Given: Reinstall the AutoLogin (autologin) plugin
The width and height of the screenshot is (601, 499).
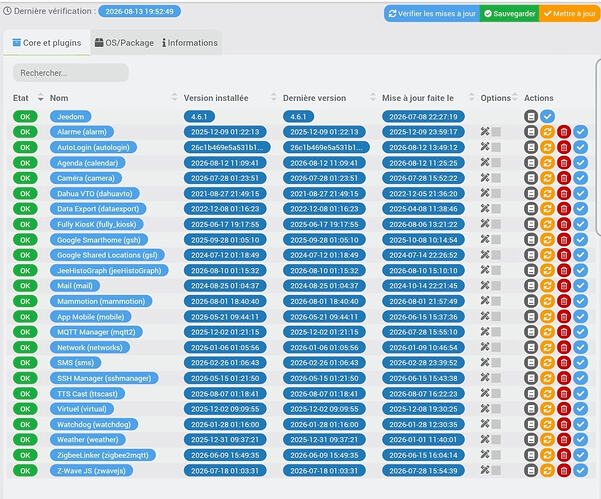Looking at the screenshot, I should (547, 147).
